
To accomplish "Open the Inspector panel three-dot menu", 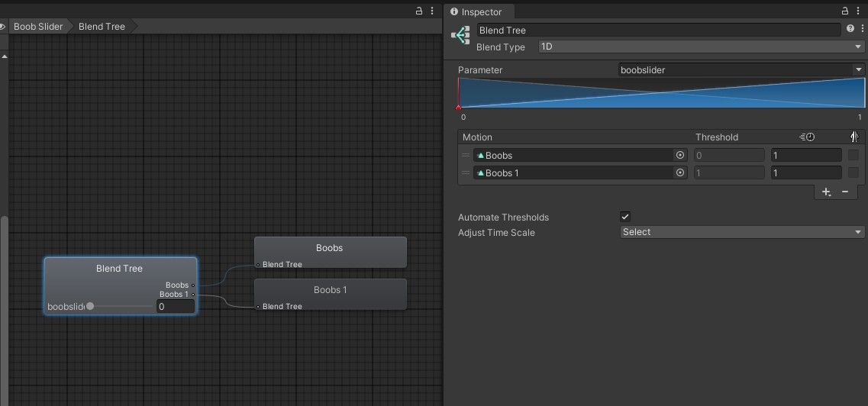I will pos(857,11).
